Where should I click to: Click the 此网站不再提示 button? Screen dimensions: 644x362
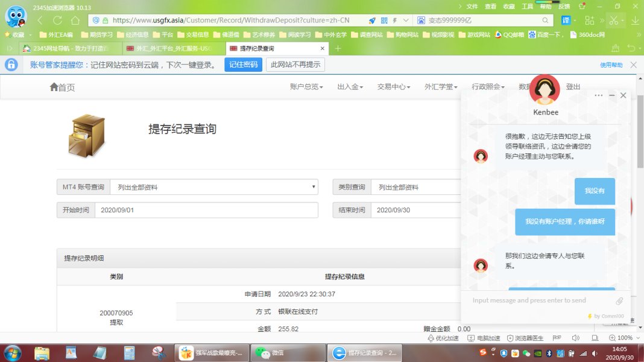pyautogui.click(x=295, y=65)
